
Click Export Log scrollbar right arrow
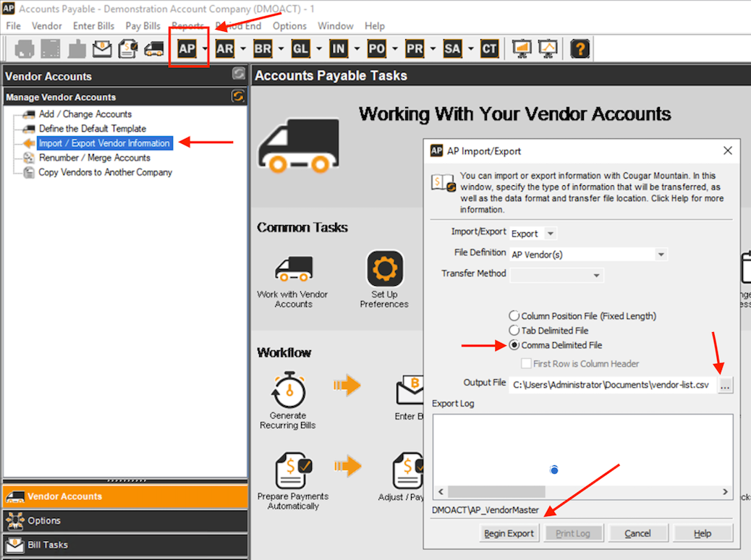click(x=725, y=491)
